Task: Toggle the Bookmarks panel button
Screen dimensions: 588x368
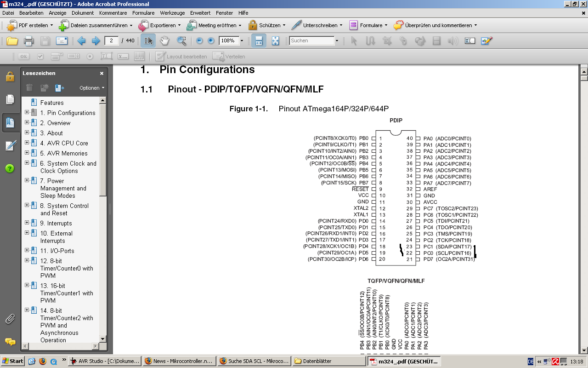Action: pyautogui.click(x=10, y=122)
